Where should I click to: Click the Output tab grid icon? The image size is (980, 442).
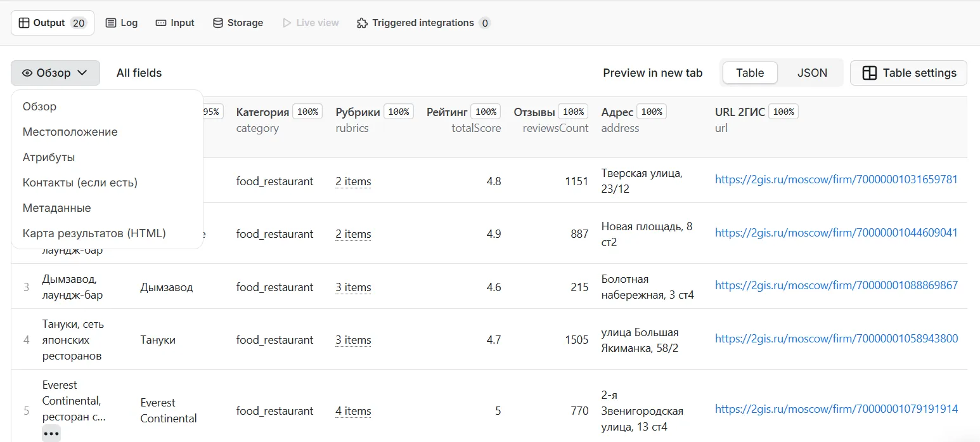(x=24, y=23)
